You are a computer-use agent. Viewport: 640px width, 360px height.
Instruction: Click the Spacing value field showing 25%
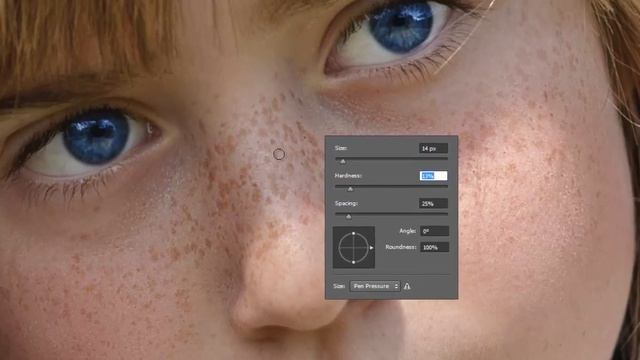[433, 203]
